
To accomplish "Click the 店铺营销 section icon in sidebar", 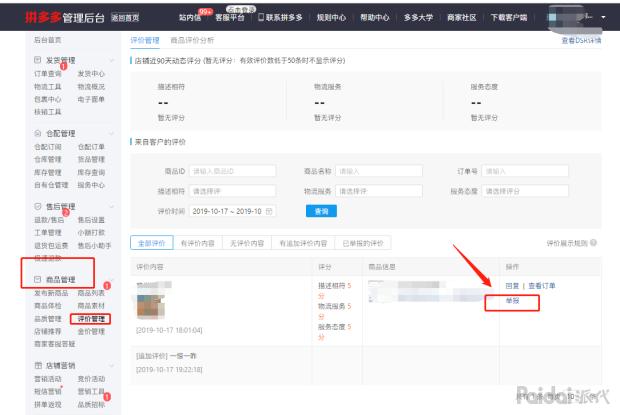I will coord(26,367).
